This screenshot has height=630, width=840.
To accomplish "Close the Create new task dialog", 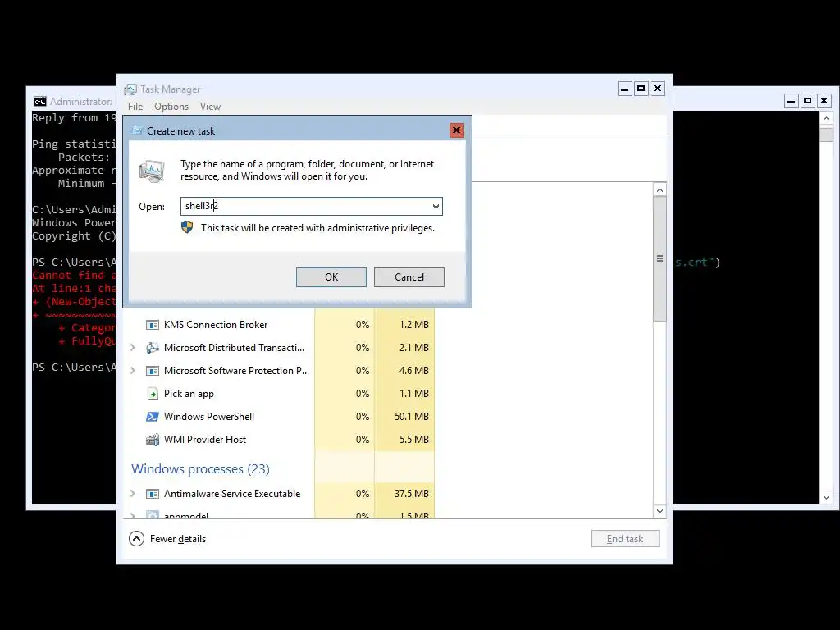I will pos(456,130).
